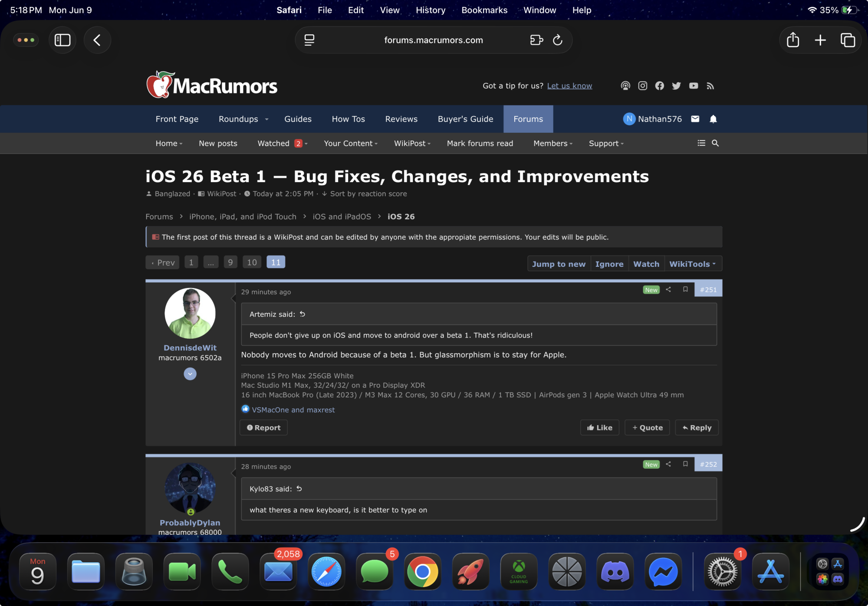Open the Members dropdown
The height and width of the screenshot is (606, 868).
tap(553, 143)
